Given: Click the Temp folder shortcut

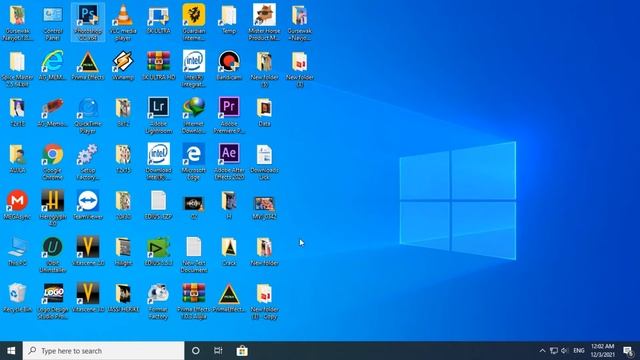Looking at the screenshot, I should point(229,19).
